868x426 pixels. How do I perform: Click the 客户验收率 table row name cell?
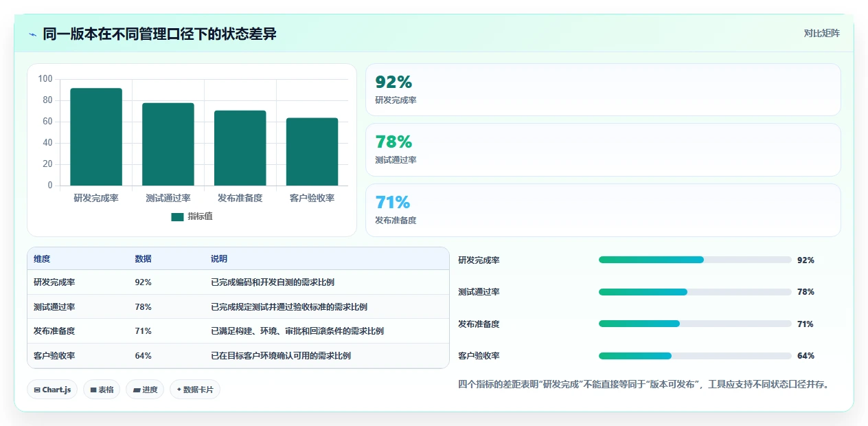[54, 356]
